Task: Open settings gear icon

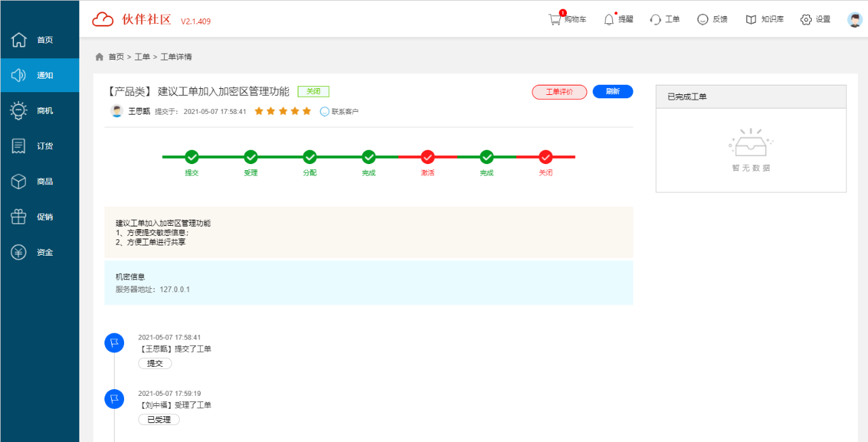Action: pos(806,20)
